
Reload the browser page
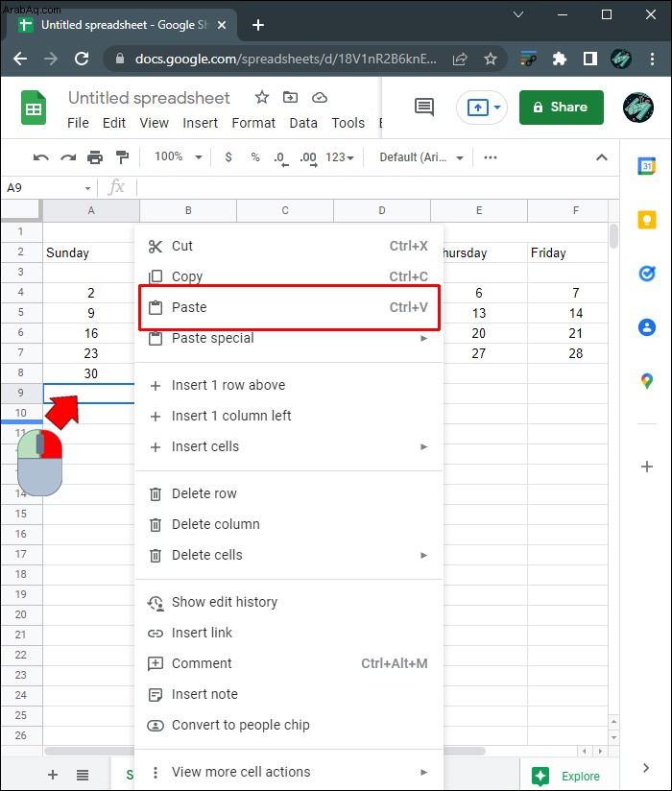[82, 59]
